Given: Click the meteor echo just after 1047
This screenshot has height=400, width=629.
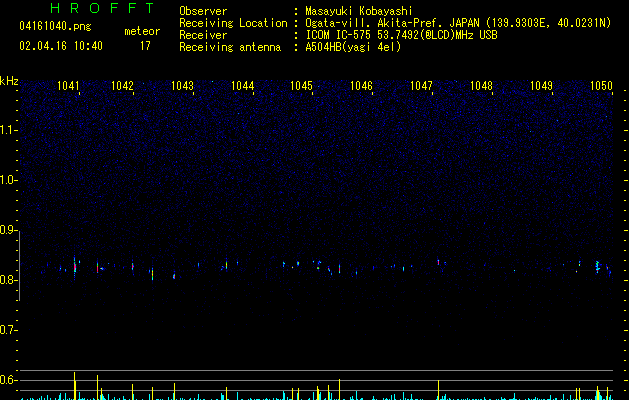Looking at the screenshot, I should pos(438,262).
